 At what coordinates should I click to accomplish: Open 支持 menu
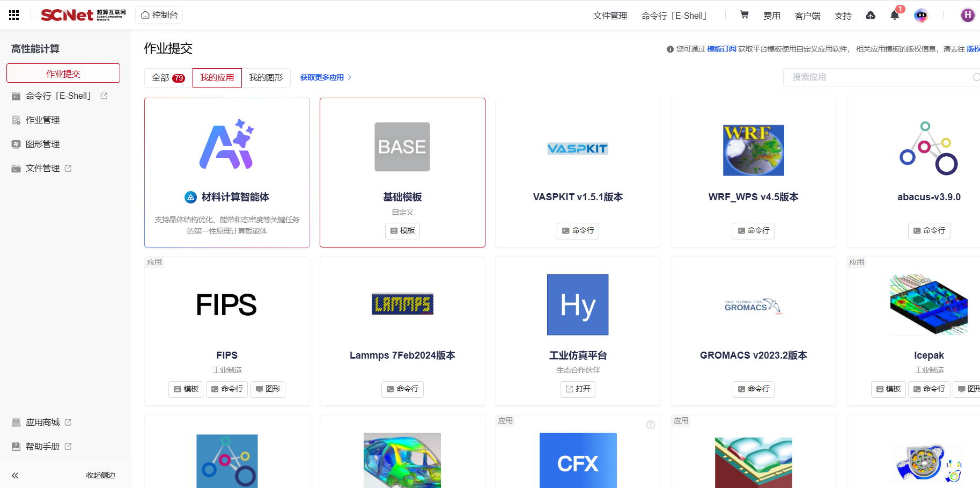click(843, 16)
